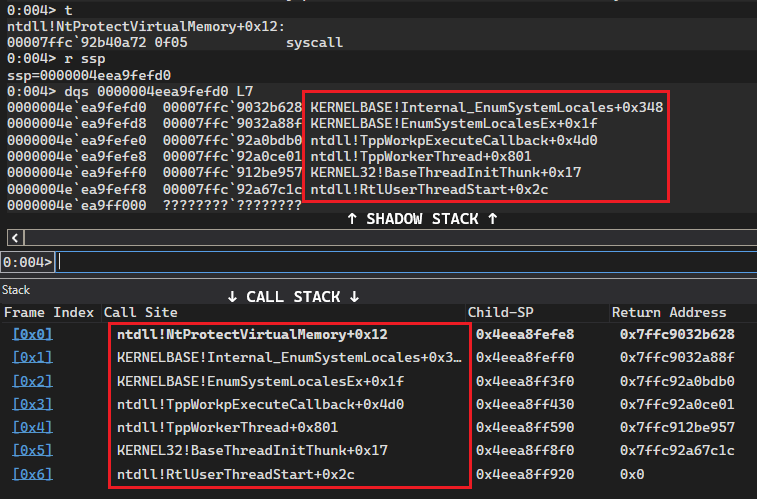
Task: Select ntdll!TppWorkpExecuteCallback+0x4d0 in Stack panel
Action: pyautogui.click(x=260, y=404)
